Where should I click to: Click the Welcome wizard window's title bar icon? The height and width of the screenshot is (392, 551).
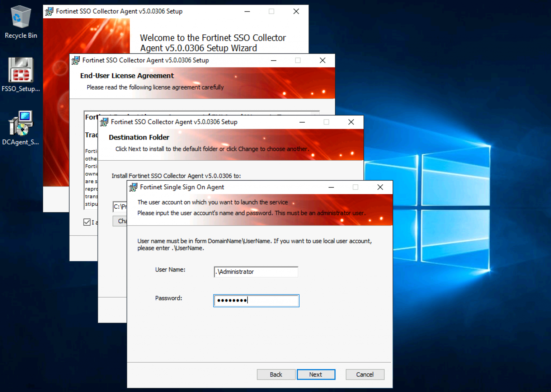click(x=49, y=11)
